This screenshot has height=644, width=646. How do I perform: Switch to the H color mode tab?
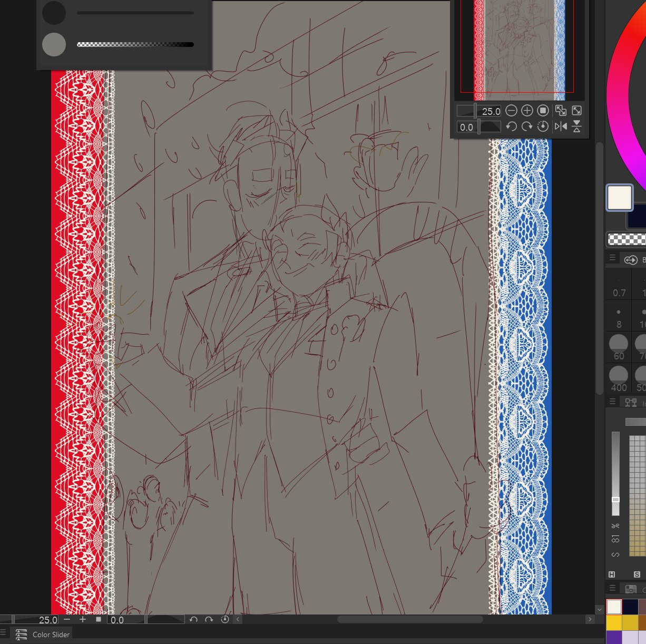612,574
